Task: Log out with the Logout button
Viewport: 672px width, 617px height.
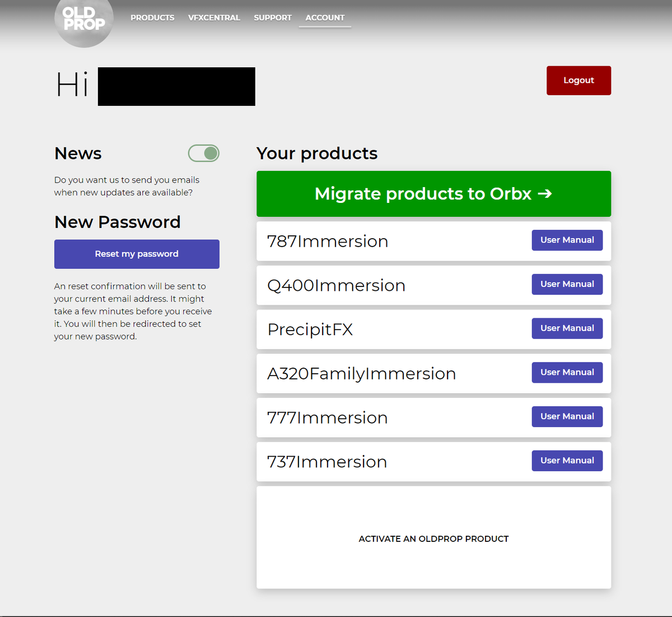Action: (x=578, y=81)
